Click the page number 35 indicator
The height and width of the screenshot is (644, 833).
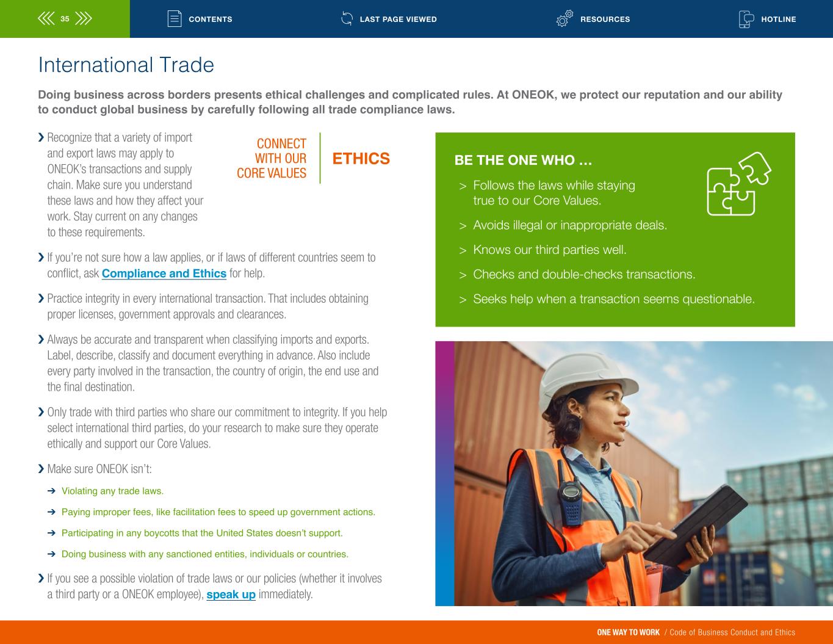(x=65, y=19)
